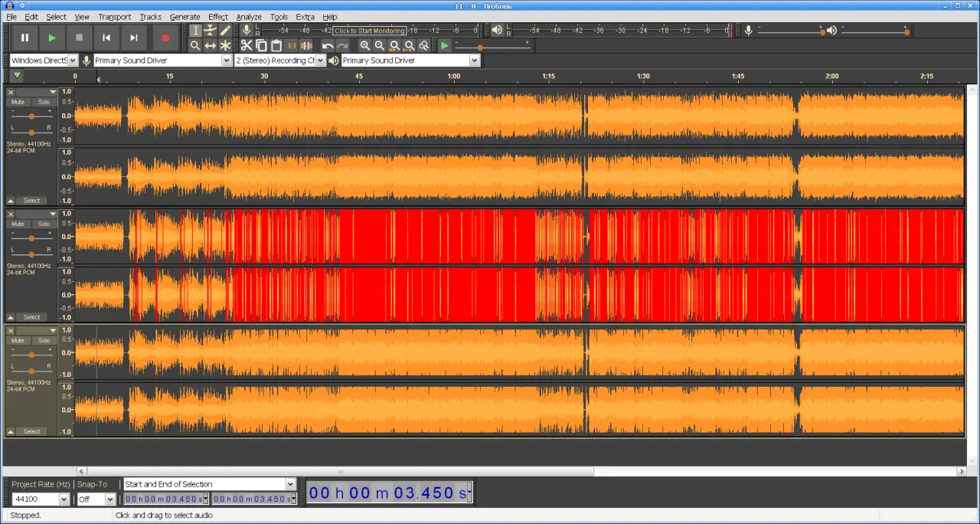
Task: Select the Multi-tool asterisk icon
Action: coord(225,45)
